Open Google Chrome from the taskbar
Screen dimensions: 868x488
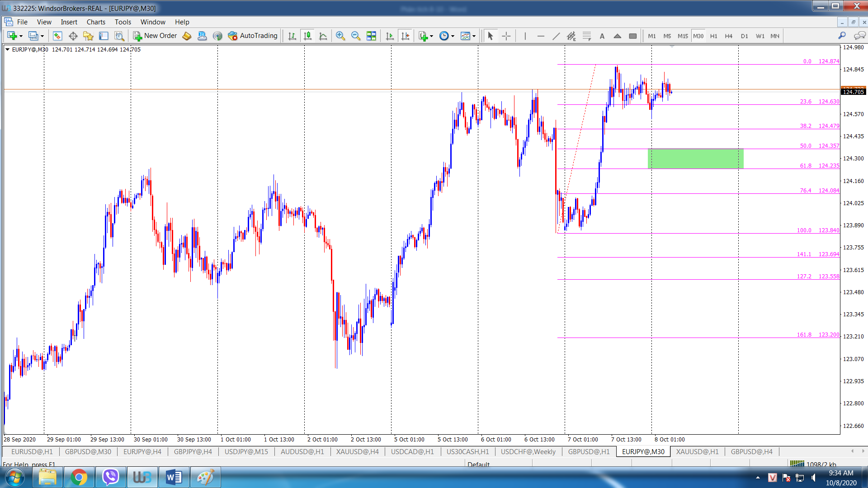(x=79, y=477)
